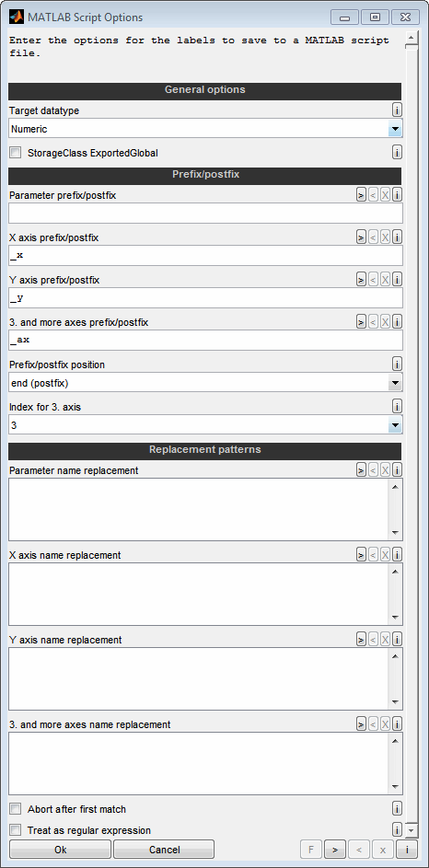Viewport: 429px width, 868px height.
Task: Click the Y axis prefix/postfix text field
Action: click(x=205, y=298)
